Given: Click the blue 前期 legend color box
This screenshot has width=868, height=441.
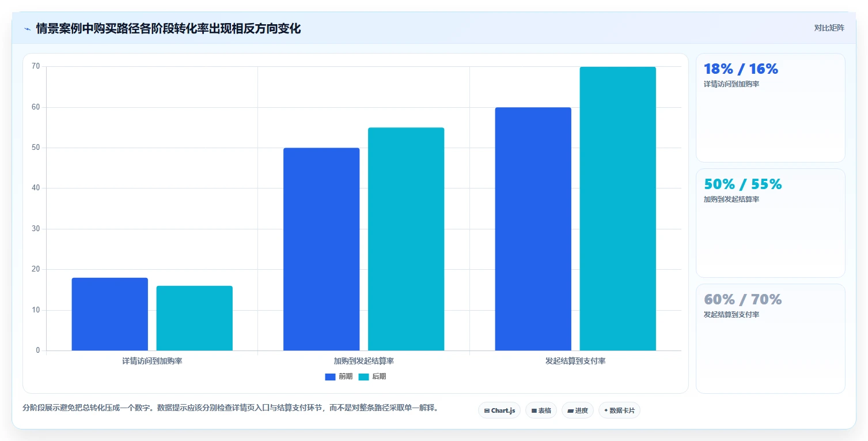Looking at the screenshot, I should tap(330, 376).
